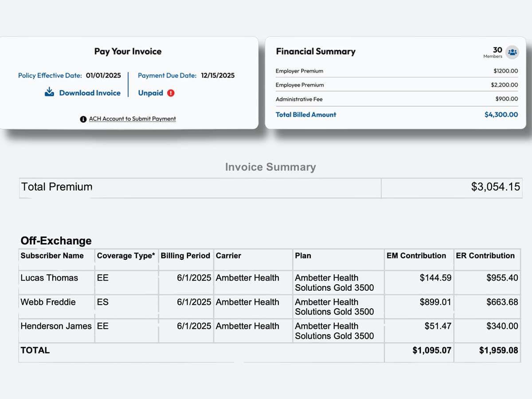Select the Total Billed Amount label
Viewport: 532px width, 399px height.
click(x=306, y=114)
